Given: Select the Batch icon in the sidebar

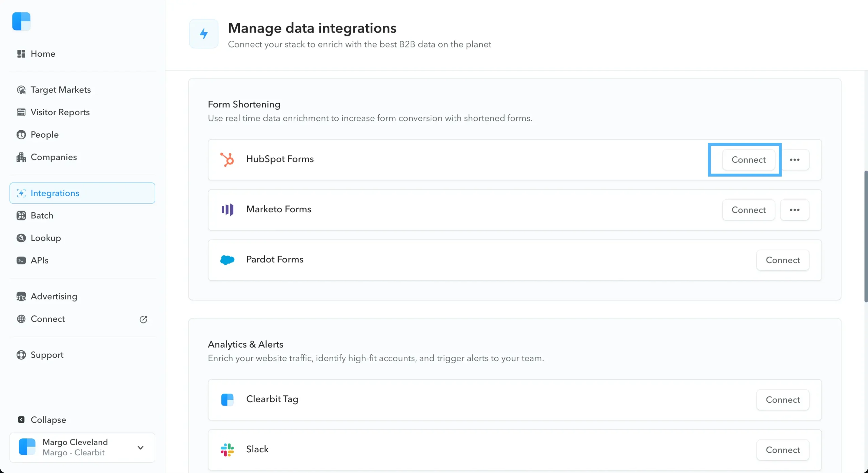Looking at the screenshot, I should coord(21,215).
